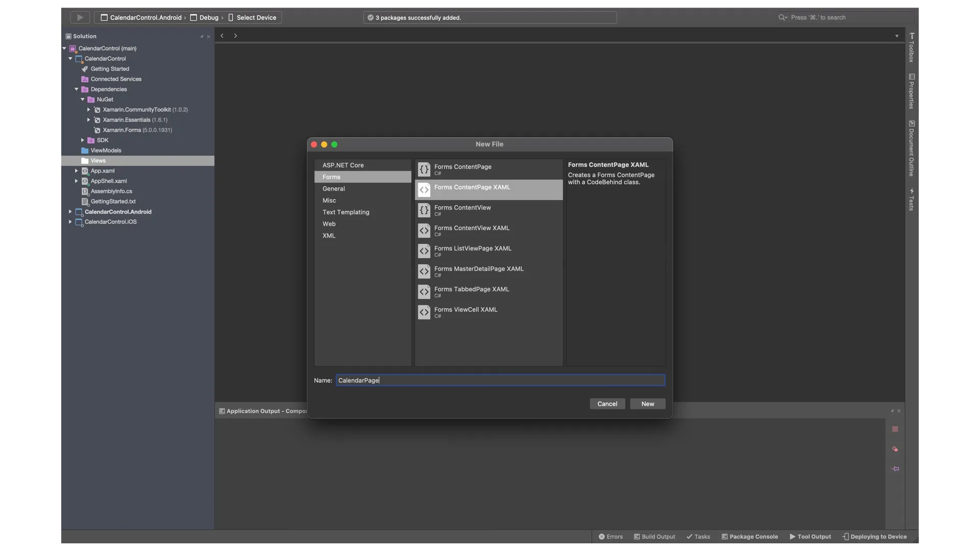Select the Forms category in New File dialog
This screenshot has height=551, width=980.
click(x=331, y=176)
